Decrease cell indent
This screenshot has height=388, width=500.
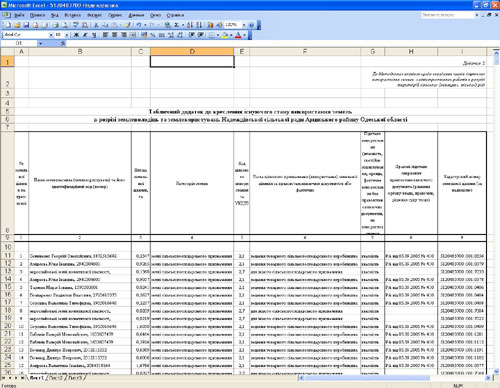(x=192, y=35)
